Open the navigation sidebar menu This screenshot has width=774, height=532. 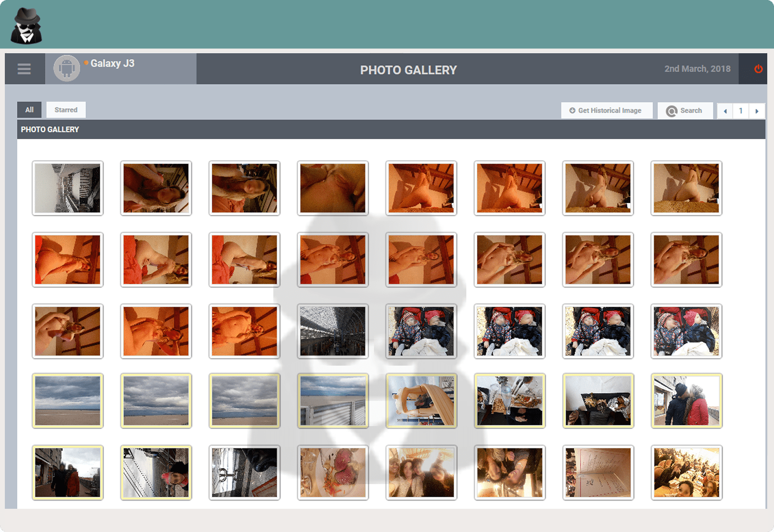(x=24, y=69)
